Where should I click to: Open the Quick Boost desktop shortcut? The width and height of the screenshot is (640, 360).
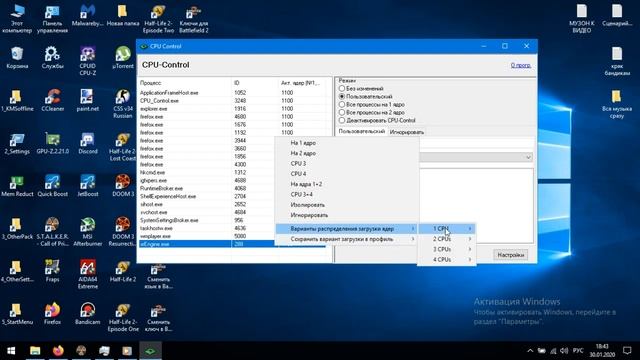(53, 186)
